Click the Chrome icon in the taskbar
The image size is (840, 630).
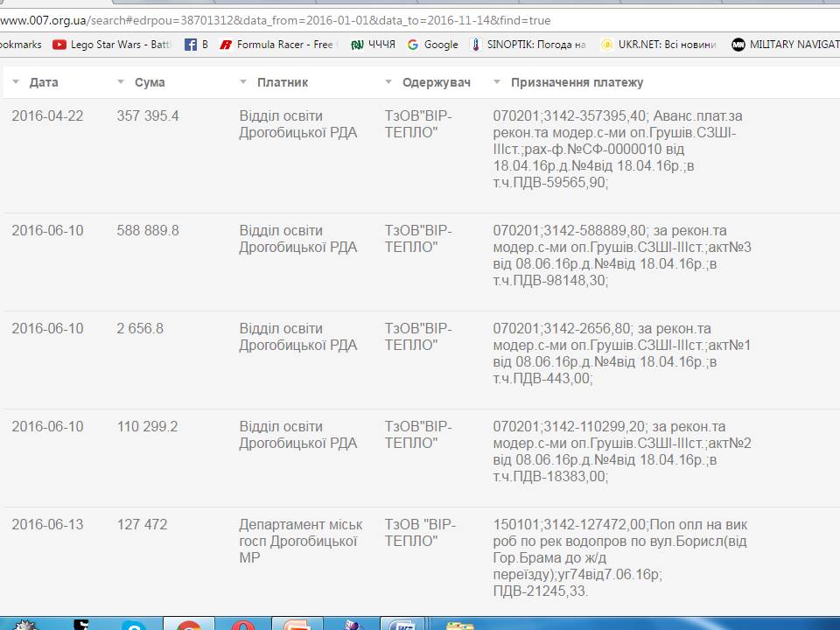[x=188, y=625]
